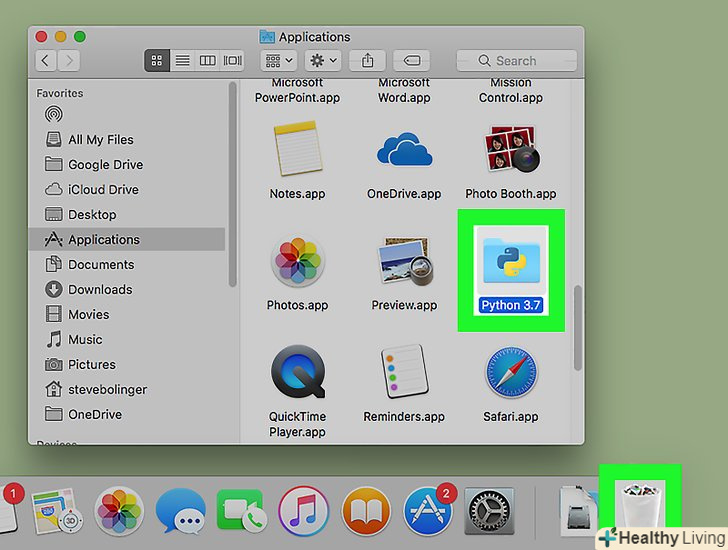Screen dimensions: 728x550
Task: Open stevebolinger home folder in sidebar
Action: pos(127,390)
